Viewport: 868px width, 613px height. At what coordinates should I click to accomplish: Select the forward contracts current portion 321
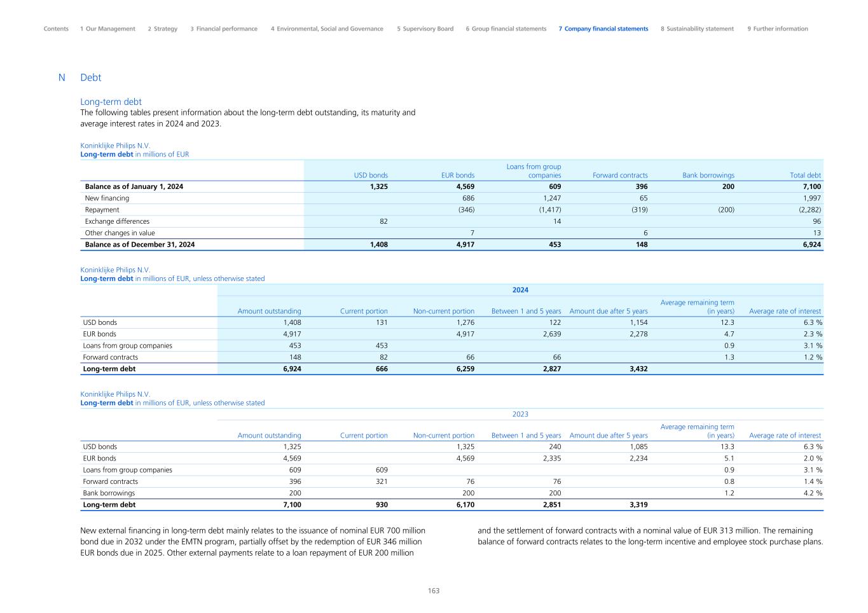tap(382, 481)
